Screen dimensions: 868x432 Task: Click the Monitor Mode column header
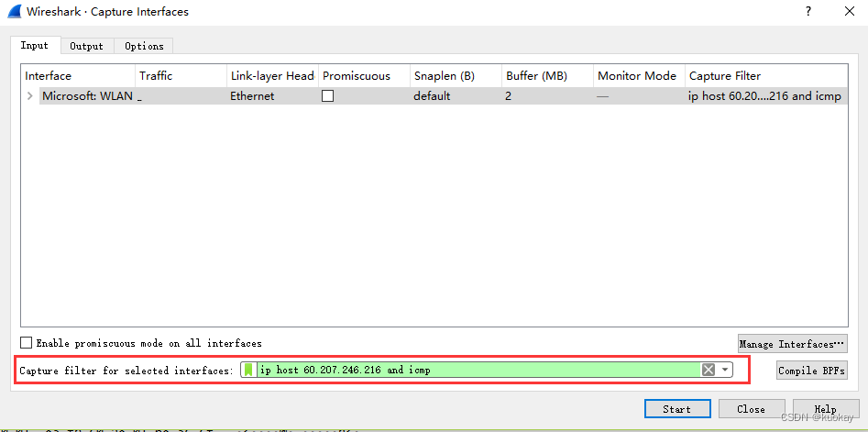pyautogui.click(x=640, y=76)
